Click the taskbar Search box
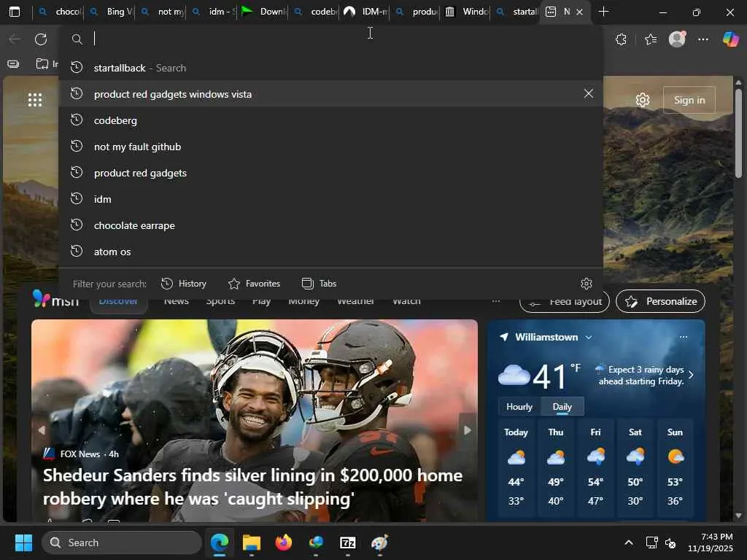This screenshot has height=560, width=747. [122, 542]
